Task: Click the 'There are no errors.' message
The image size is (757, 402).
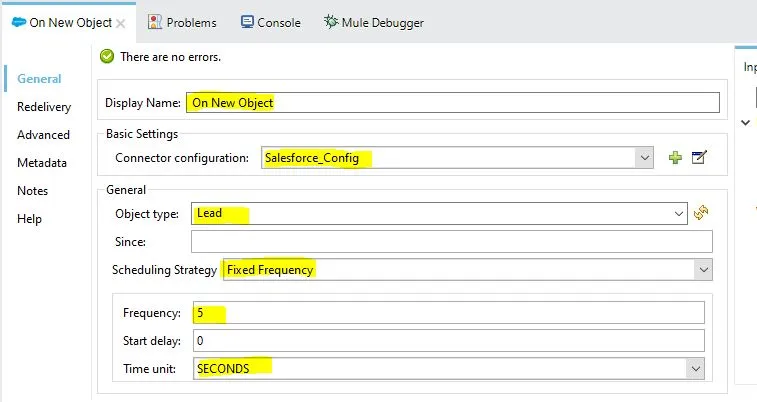Action: tap(170, 57)
